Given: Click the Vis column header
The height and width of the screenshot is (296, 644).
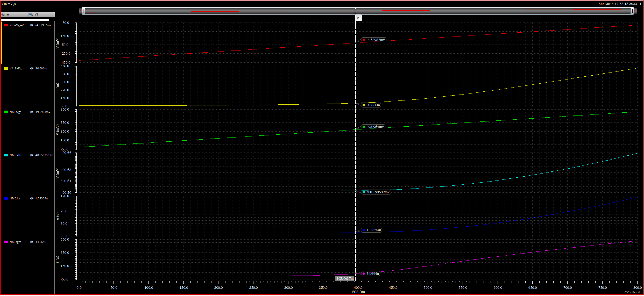Looking at the screenshot, I should [x=31, y=15].
